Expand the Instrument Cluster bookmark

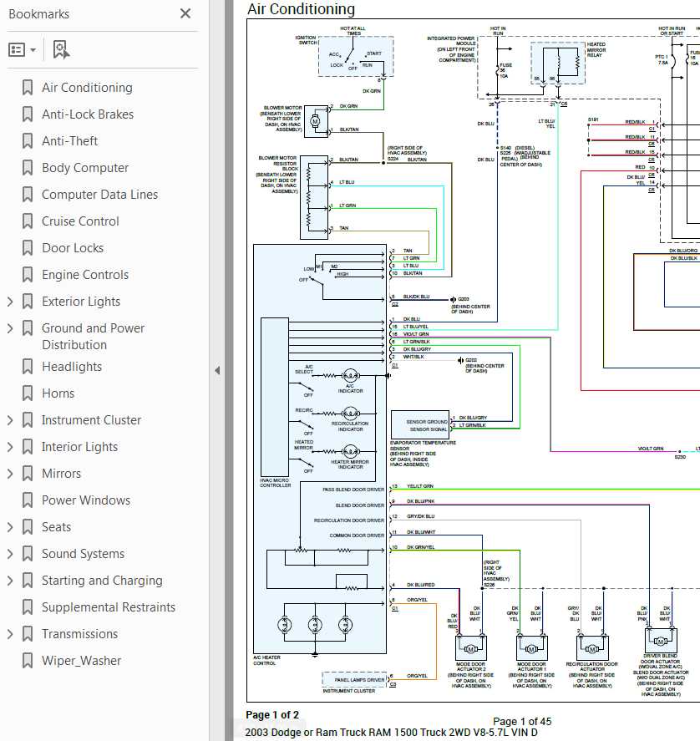coord(10,420)
